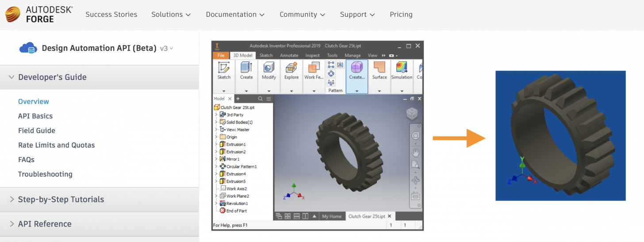644x242 pixels.
Task: Click the Cascade windows icon
Action: [x=279, y=216]
